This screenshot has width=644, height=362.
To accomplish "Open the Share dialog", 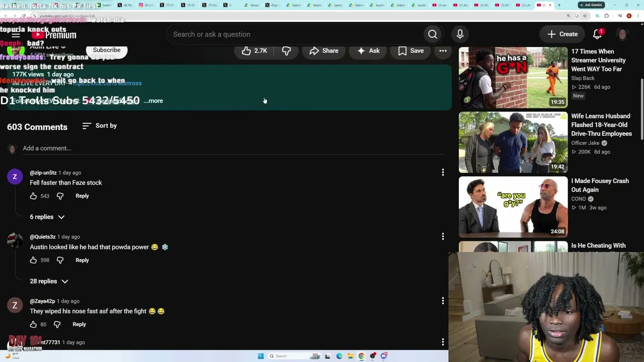I will [324, 51].
